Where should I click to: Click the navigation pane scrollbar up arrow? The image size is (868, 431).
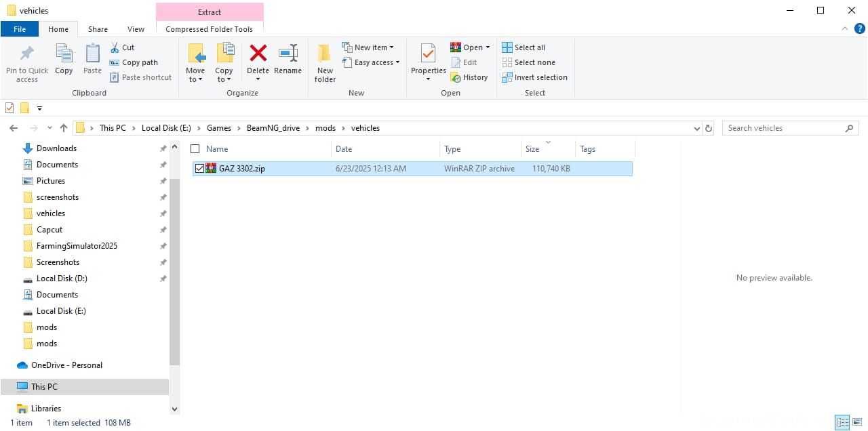pos(174,147)
